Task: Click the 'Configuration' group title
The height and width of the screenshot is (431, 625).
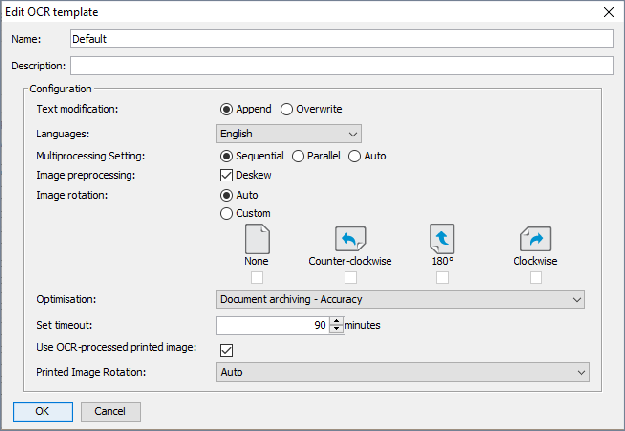Action: pos(60,89)
